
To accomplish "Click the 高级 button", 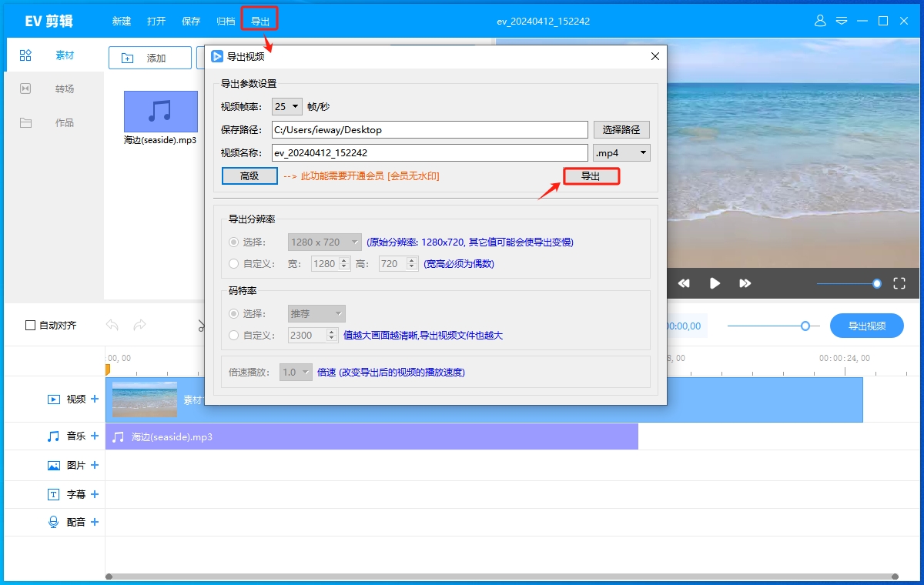I will (249, 175).
